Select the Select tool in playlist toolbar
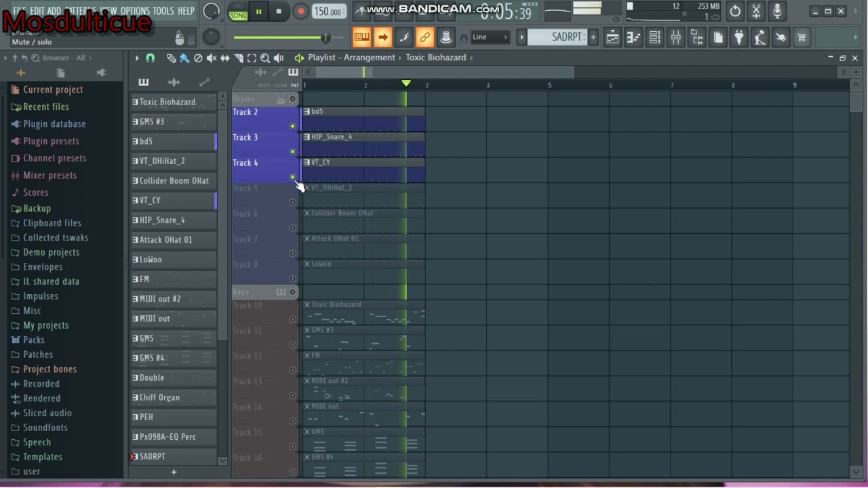Screen dimensions: 868x488 [x=252, y=58]
